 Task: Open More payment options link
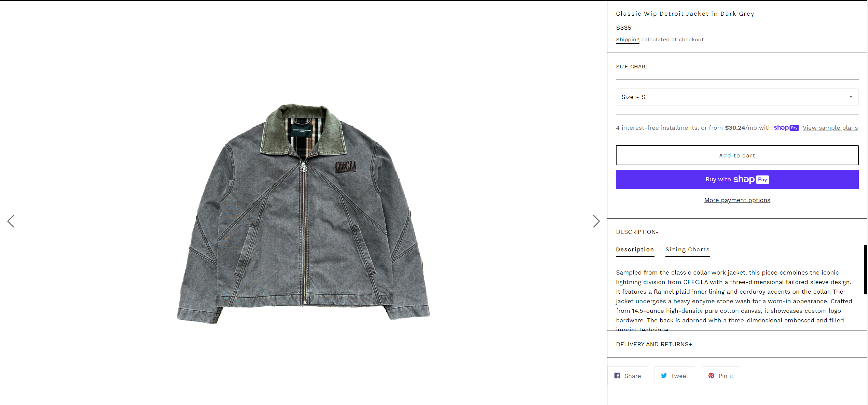[737, 200]
